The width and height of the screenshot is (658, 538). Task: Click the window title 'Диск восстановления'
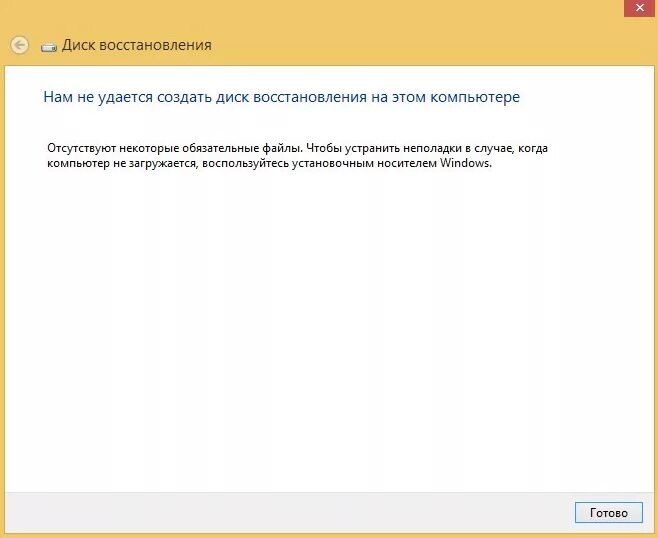coord(136,45)
